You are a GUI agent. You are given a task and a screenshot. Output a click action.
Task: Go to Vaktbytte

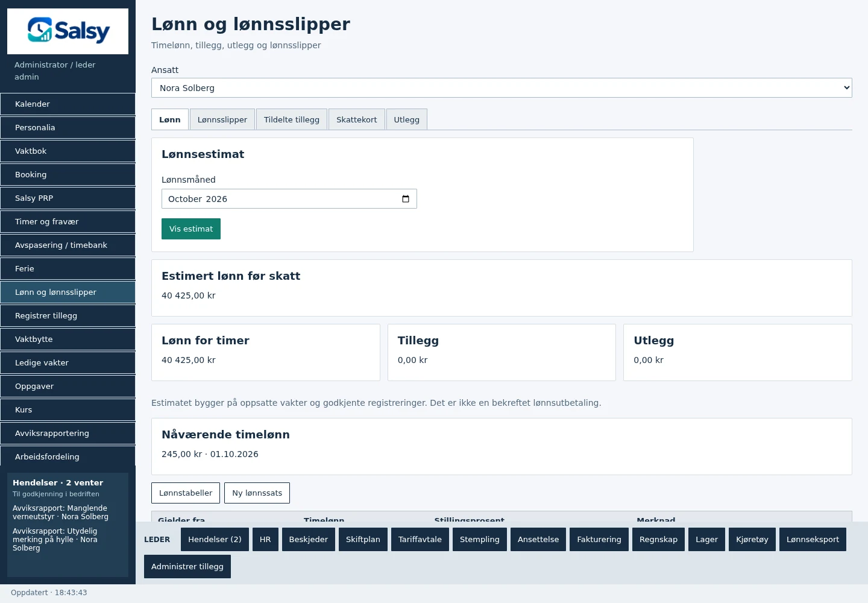[x=68, y=339]
